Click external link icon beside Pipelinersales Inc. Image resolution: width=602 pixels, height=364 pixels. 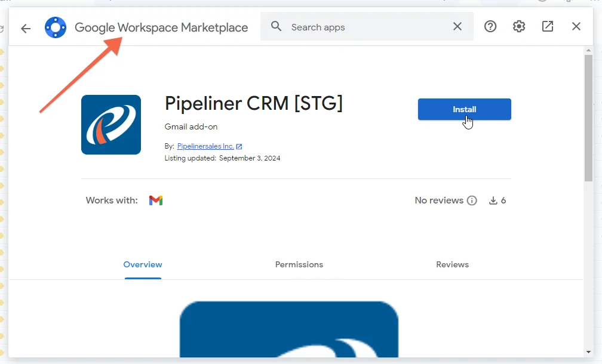click(x=239, y=147)
